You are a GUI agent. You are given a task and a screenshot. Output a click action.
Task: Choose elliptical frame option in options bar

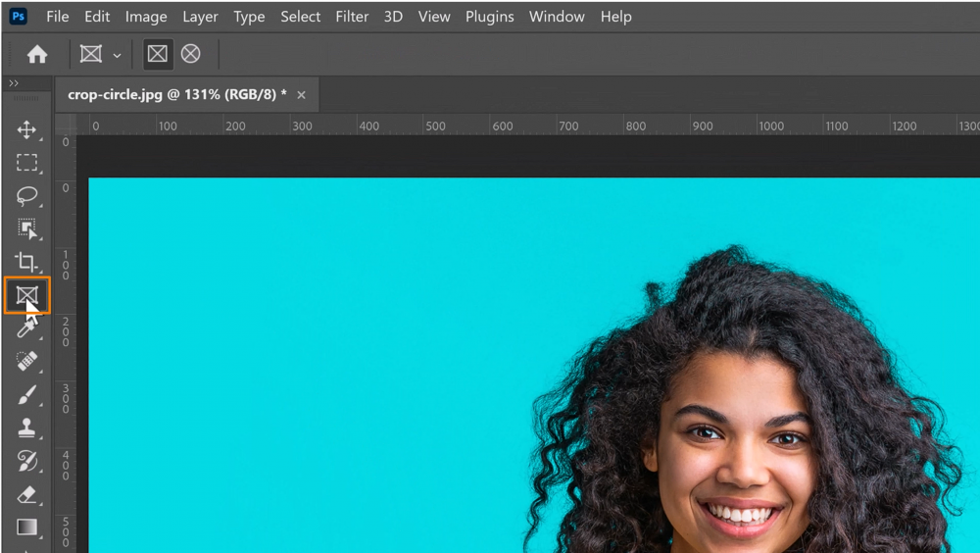(x=191, y=54)
